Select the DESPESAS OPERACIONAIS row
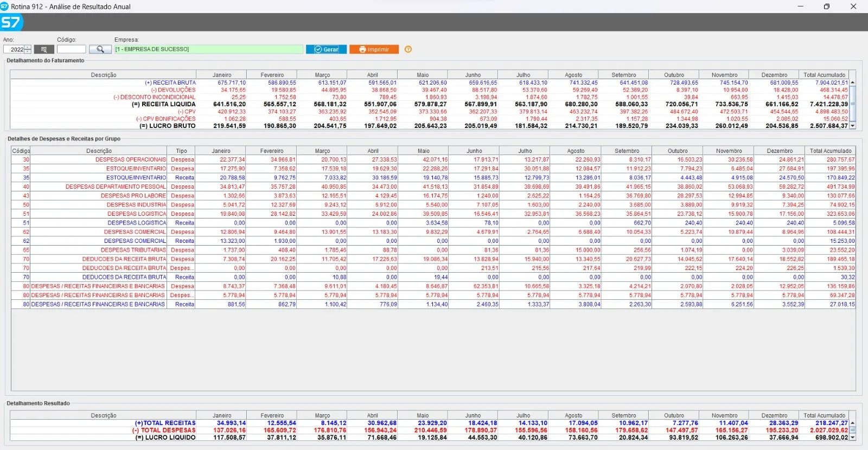The image size is (868, 450). coord(131,160)
